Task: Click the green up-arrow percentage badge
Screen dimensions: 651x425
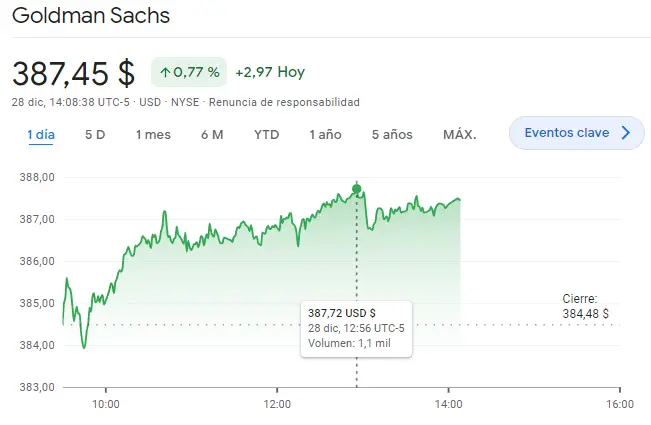Action: tap(189, 72)
